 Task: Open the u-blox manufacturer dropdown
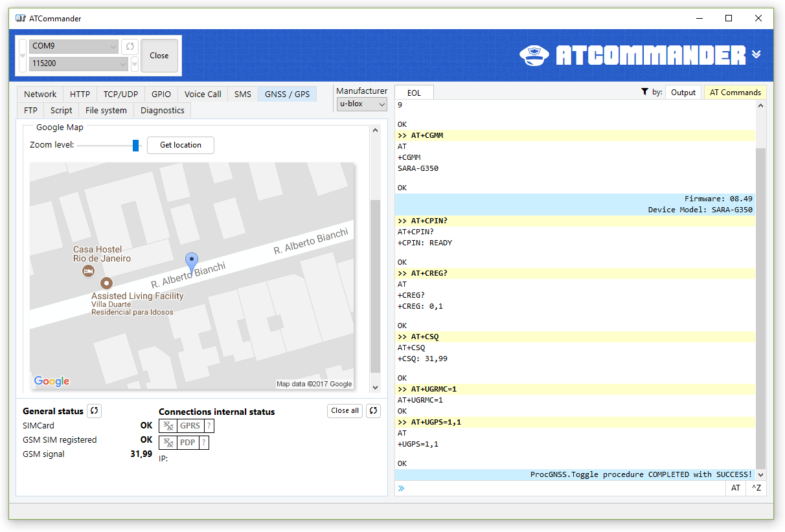(x=361, y=104)
